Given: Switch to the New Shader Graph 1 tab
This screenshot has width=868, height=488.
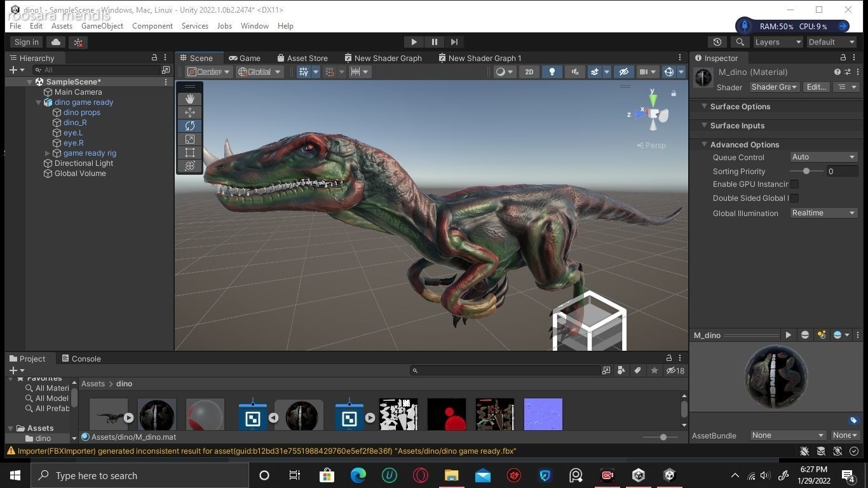Looking at the screenshot, I should pos(480,58).
